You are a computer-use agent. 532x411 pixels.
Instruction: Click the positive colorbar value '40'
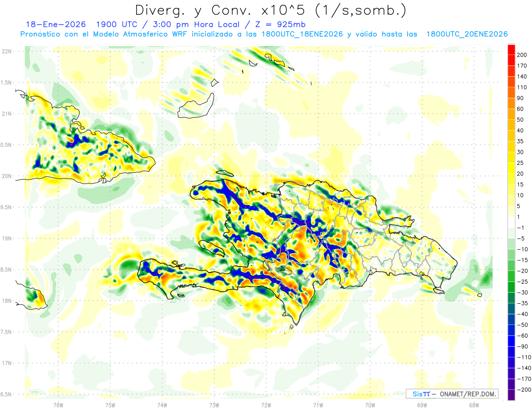(x=520, y=130)
